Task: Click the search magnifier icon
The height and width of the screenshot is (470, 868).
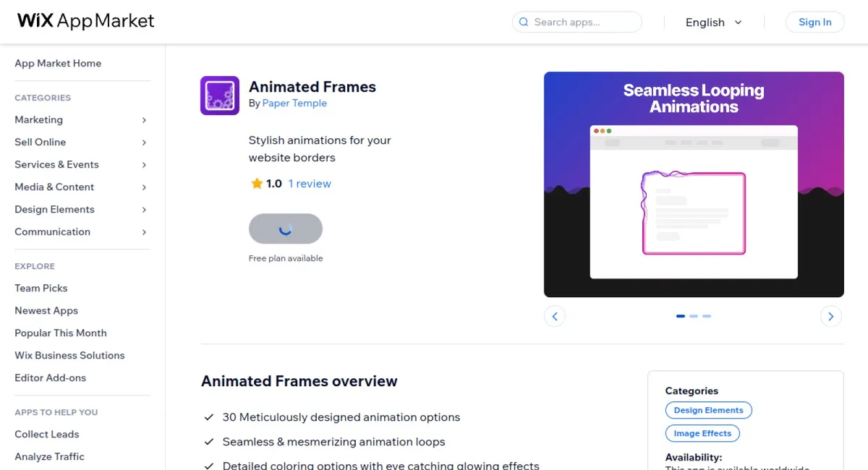Action: point(524,22)
